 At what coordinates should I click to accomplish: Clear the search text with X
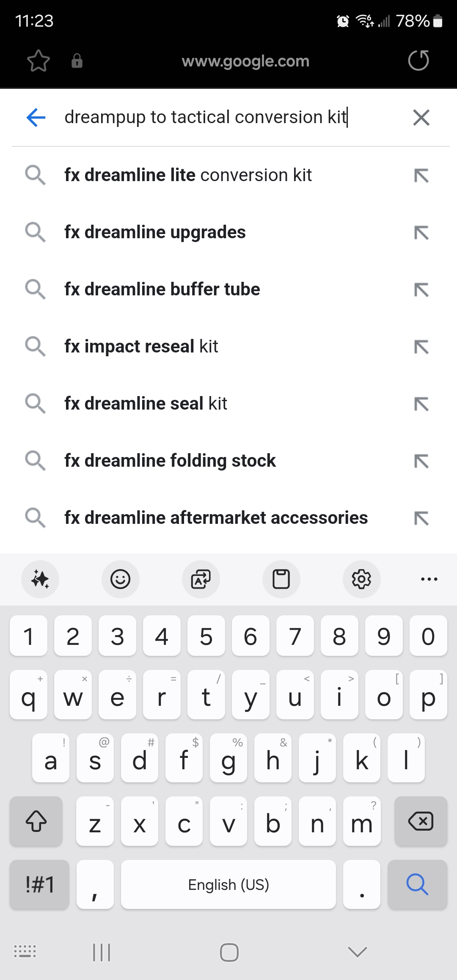coord(421,117)
